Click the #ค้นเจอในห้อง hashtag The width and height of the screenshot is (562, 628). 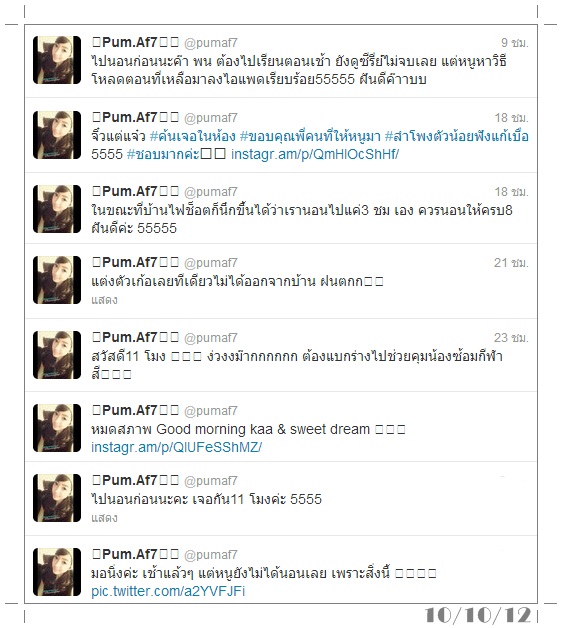[x=192, y=136]
